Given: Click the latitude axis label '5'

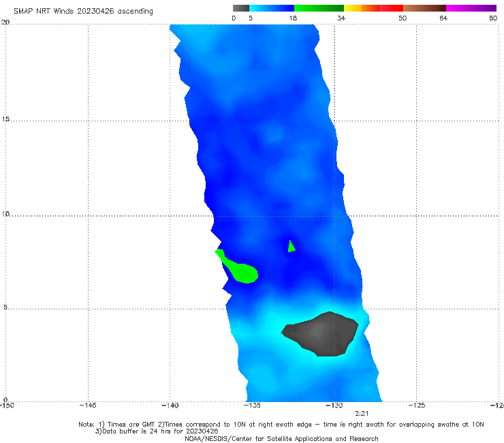Looking at the screenshot, I should click(5, 307).
